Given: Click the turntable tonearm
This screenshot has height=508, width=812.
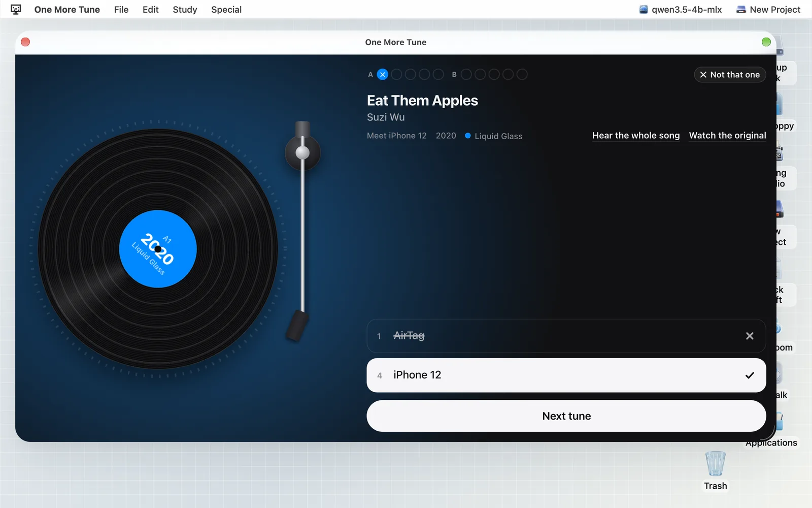Looking at the screenshot, I should pyautogui.click(x=302, y=231).
